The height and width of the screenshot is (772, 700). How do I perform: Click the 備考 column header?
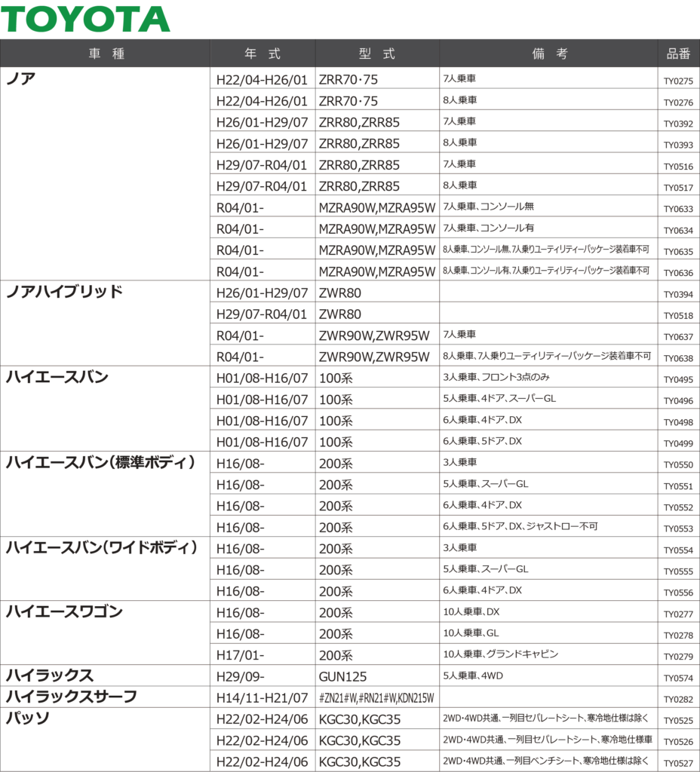tap(548, 54)
